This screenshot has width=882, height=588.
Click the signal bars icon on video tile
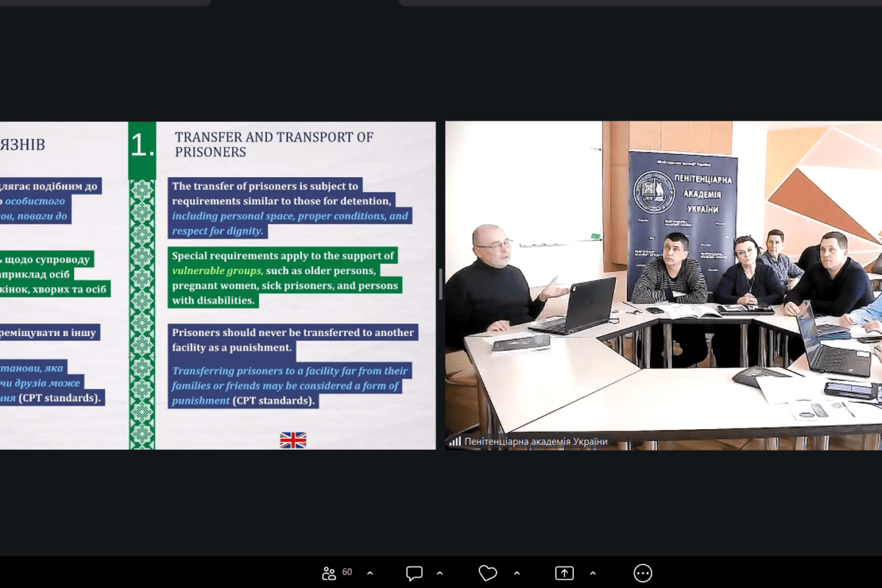click(x=455, y=441)
